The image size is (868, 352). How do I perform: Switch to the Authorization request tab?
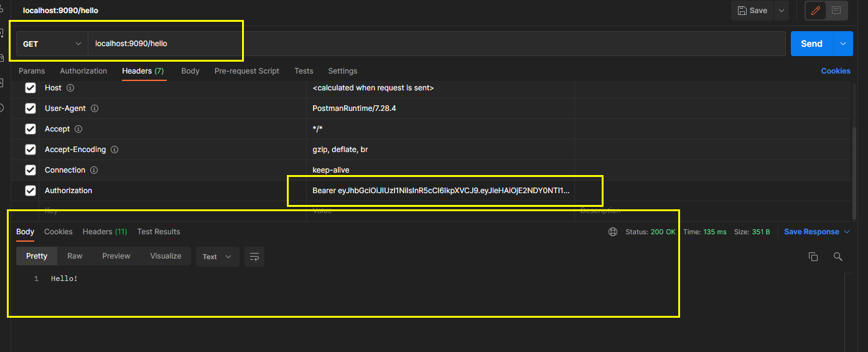click(x=83, y=71)
